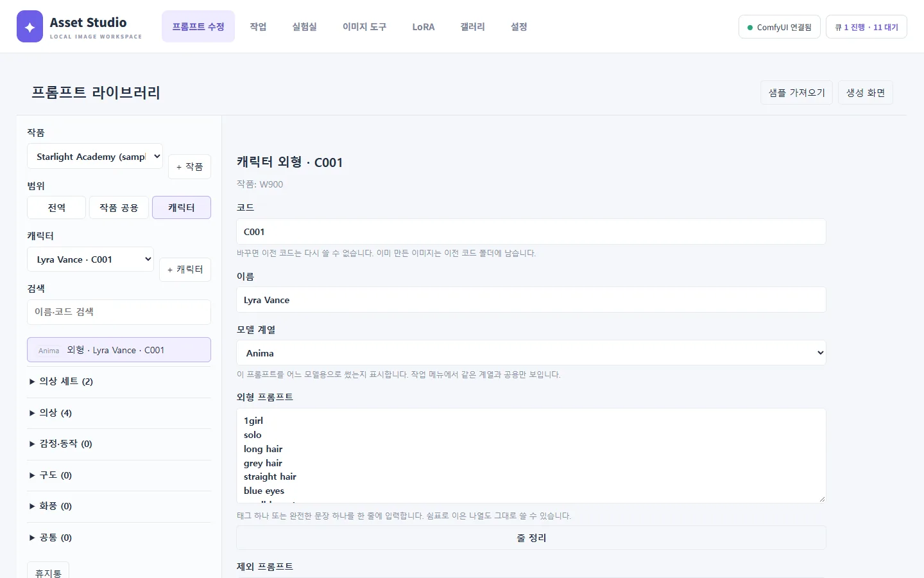Image resolution: width=924 pixels, height=578 pixels.
Task: Select the 캐릭터 scope option
Action: (x=182, y=207)
